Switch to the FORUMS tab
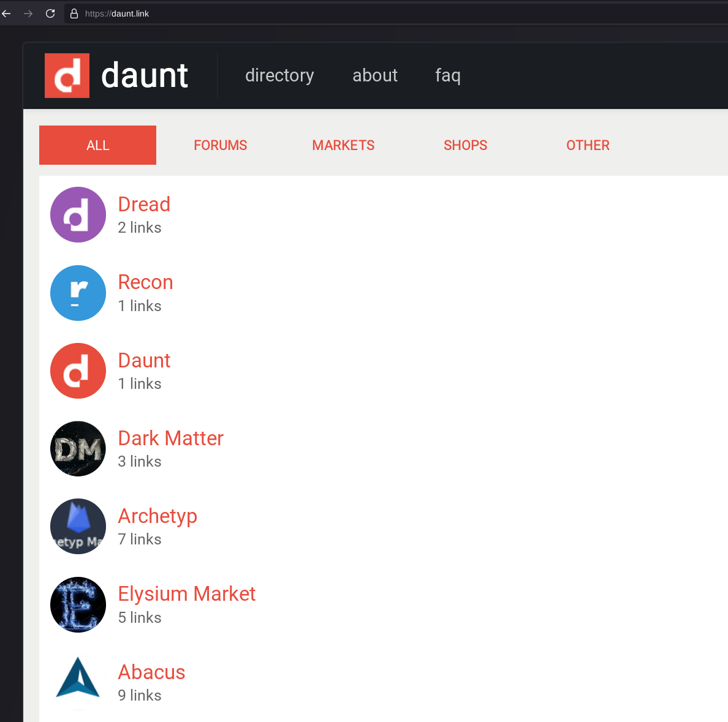Image resolution: width=728 pixels, height=722 pixels. pos(221,145)
